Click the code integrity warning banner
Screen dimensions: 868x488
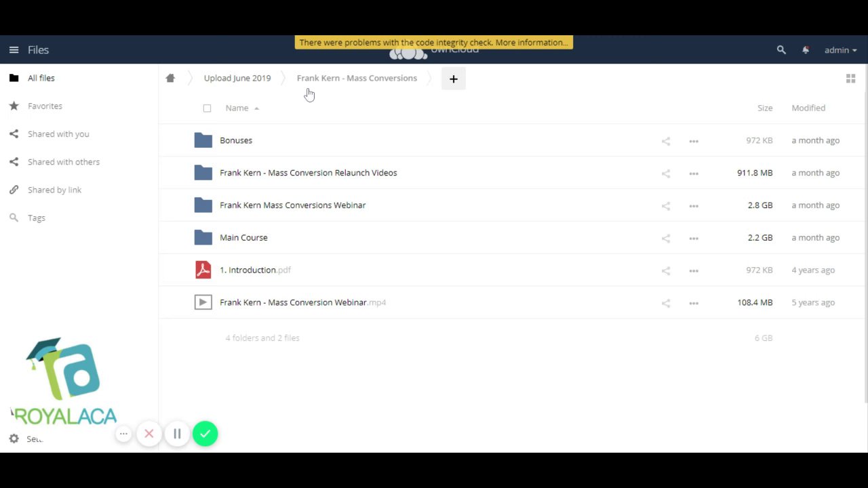click(434, 42)
